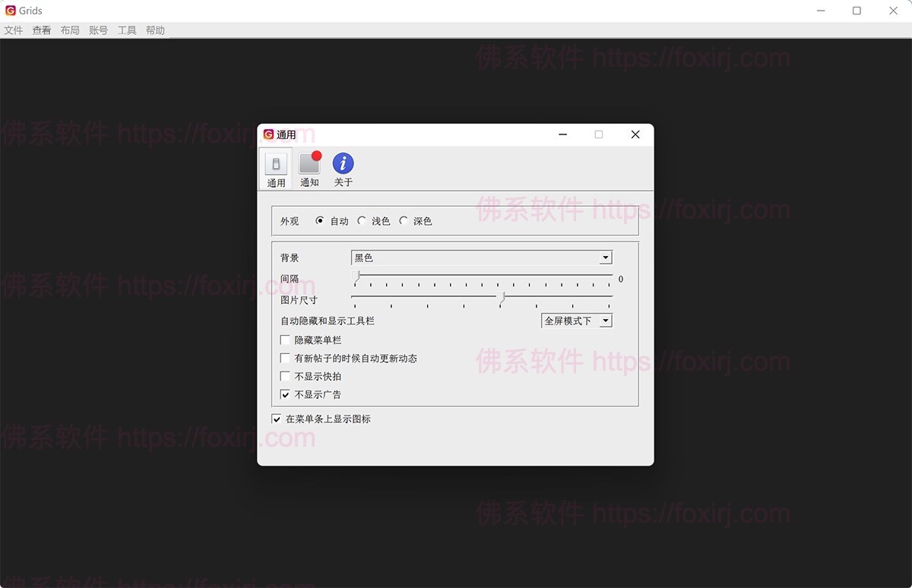Uncheck the 不显示广告 option

coord(285,394)
